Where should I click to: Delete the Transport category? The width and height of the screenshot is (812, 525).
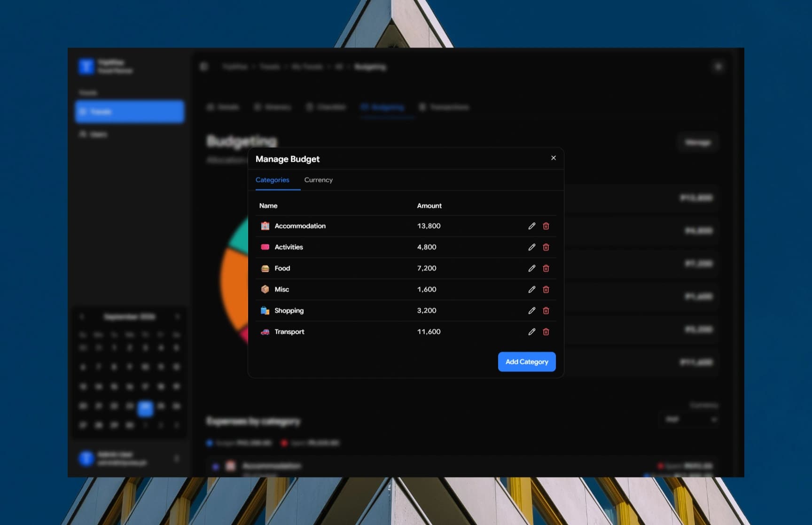[x=546, y=332]
